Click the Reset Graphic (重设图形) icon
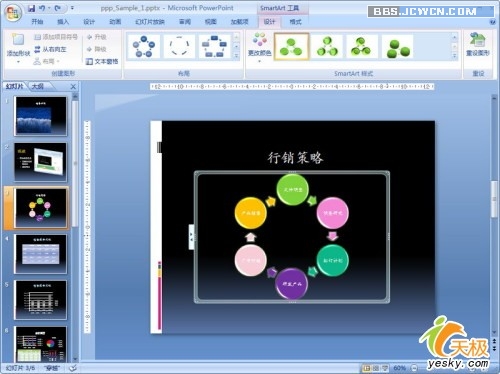This screenshot has height=374, width=500. [x=477, y=45]
